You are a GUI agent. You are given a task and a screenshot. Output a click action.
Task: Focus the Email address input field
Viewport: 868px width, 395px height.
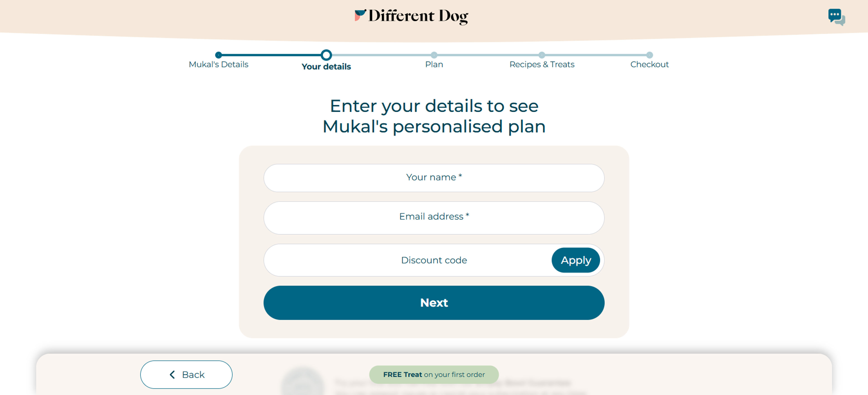click(434, 217)
